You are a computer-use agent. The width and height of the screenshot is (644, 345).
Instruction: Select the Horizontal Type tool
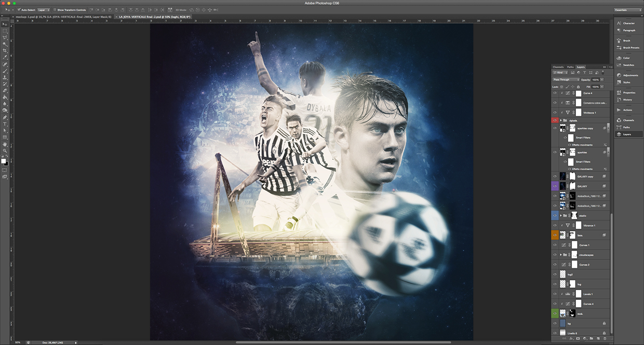click(x=5, y=124)
